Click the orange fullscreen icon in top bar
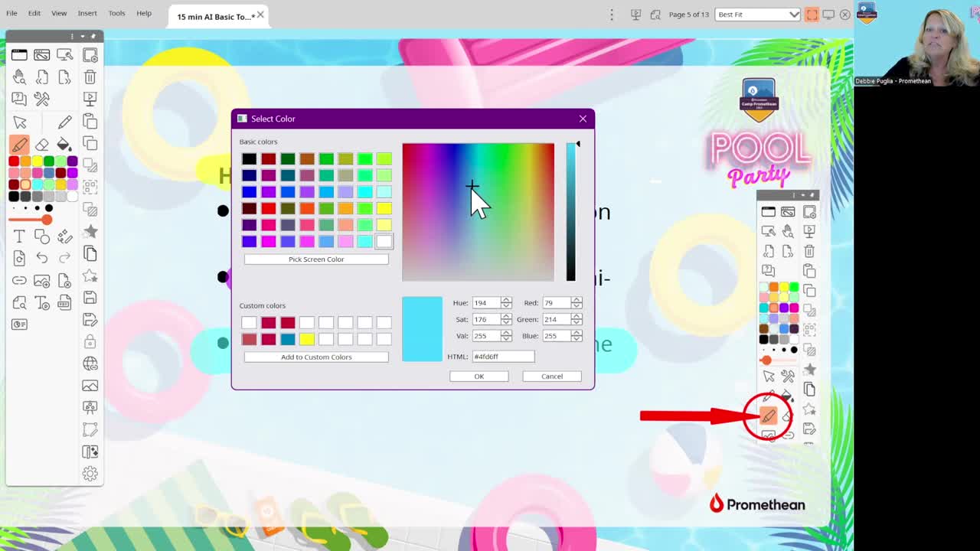The width and height of the screenshot is (980, 551). 812,15
